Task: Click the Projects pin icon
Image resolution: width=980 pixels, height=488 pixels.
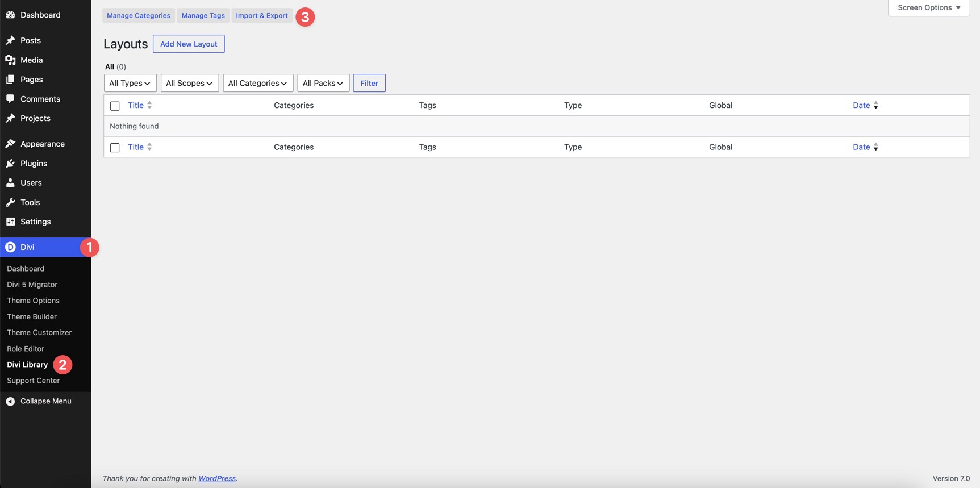Action: [10, 118]
